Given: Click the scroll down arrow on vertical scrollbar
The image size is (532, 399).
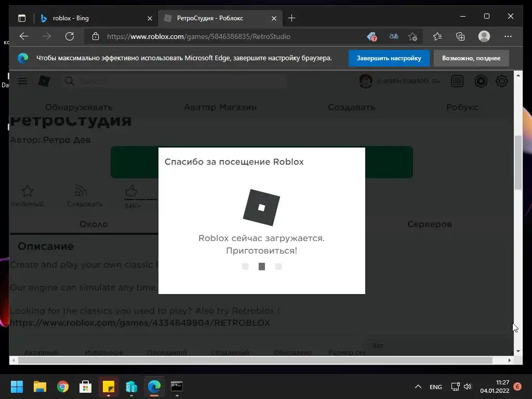Looking at the screenshot, I should [518, 351].
